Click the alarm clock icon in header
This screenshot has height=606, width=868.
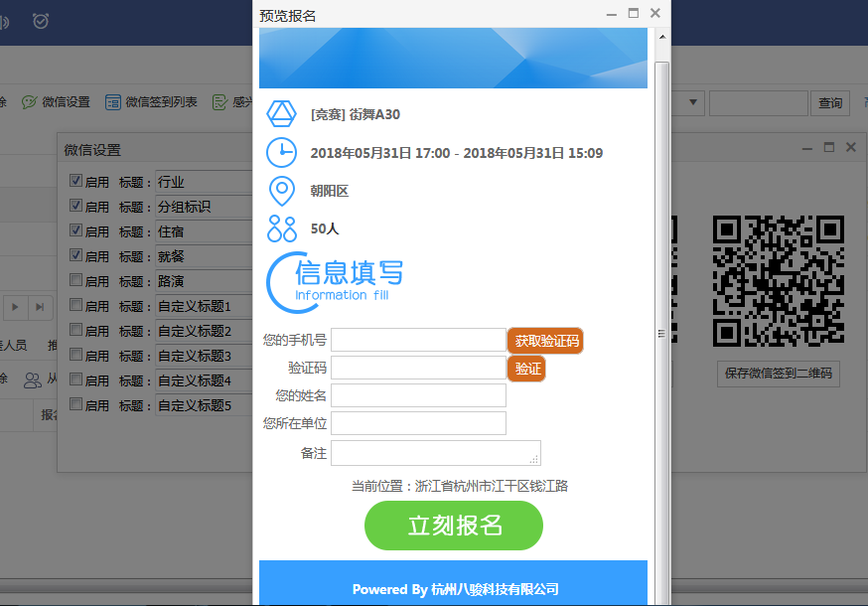click(x=41, y=20)
